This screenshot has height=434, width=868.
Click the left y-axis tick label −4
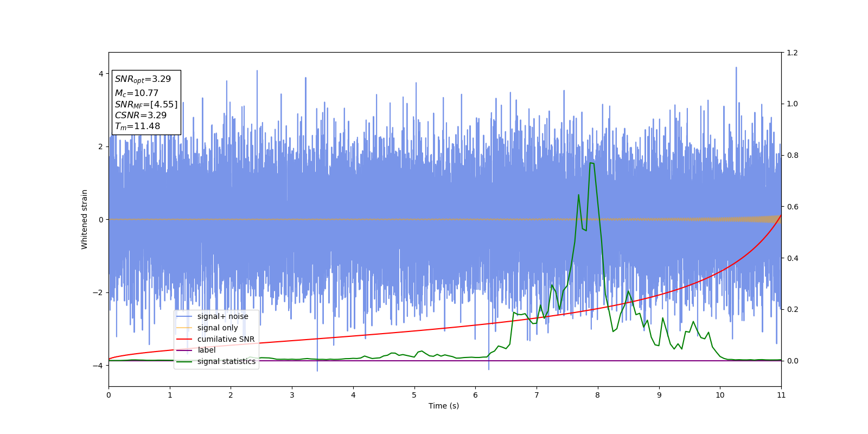tap(98, 366)
